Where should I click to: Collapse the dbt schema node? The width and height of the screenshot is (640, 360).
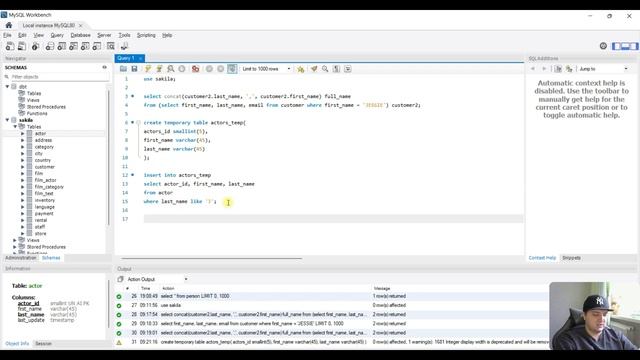(7, 87)
